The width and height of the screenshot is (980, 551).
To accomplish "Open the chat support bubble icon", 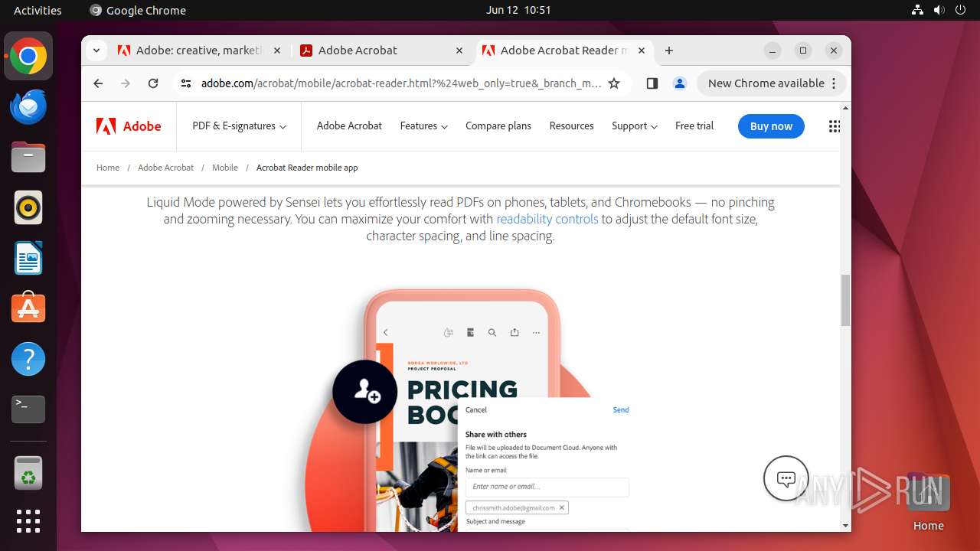I will pyautogui.click(x=786, y=478).
